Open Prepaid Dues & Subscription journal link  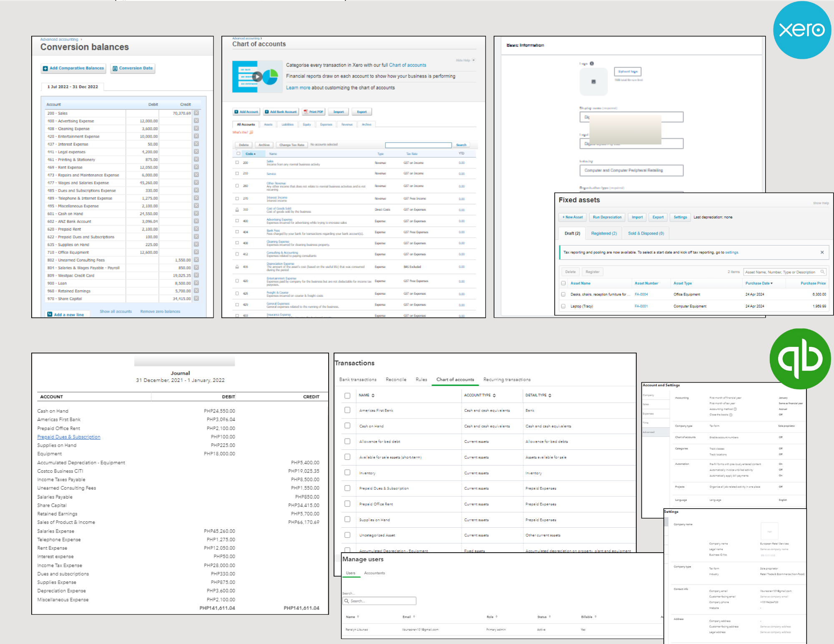tap(69, 437)
